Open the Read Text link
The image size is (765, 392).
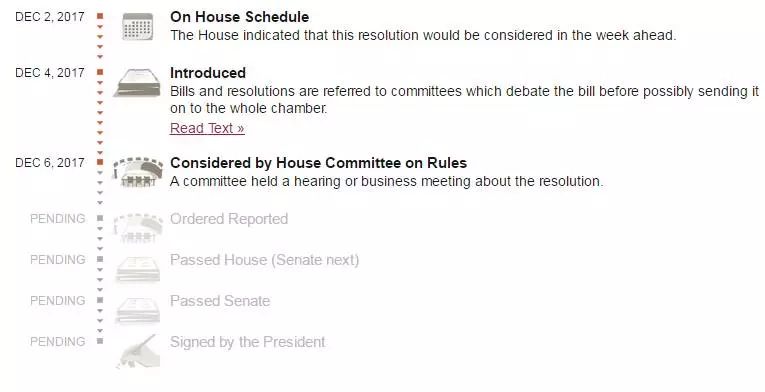pos(207,128)
